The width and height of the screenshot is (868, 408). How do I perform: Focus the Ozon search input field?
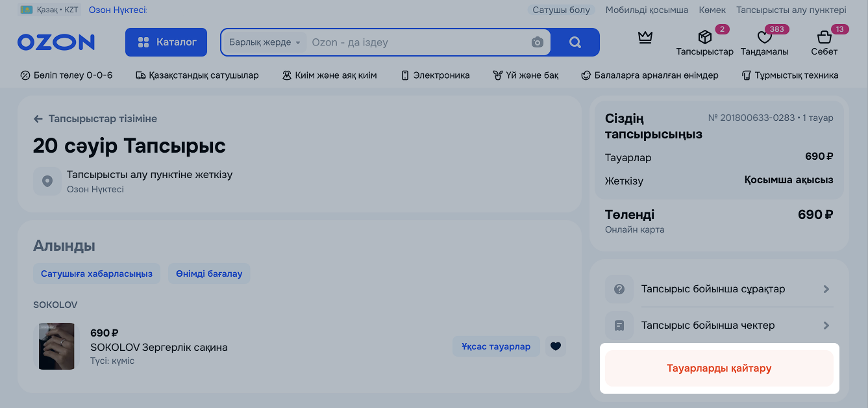[x=415, y=42]
